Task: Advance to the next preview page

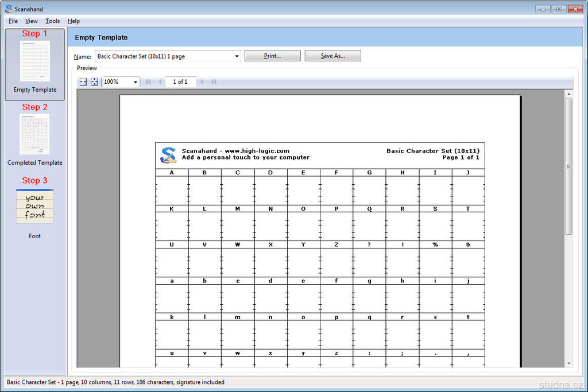Action: click(x=202, y=82)
